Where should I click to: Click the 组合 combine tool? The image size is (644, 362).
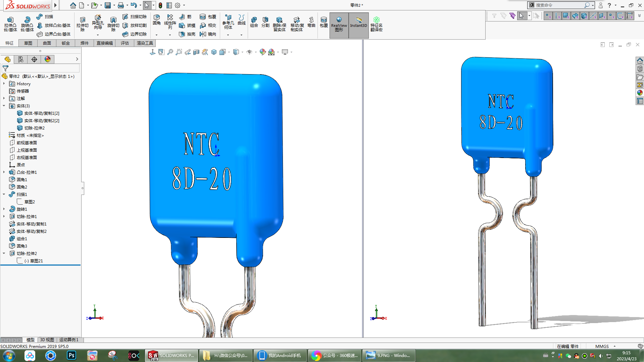[254, 22]
